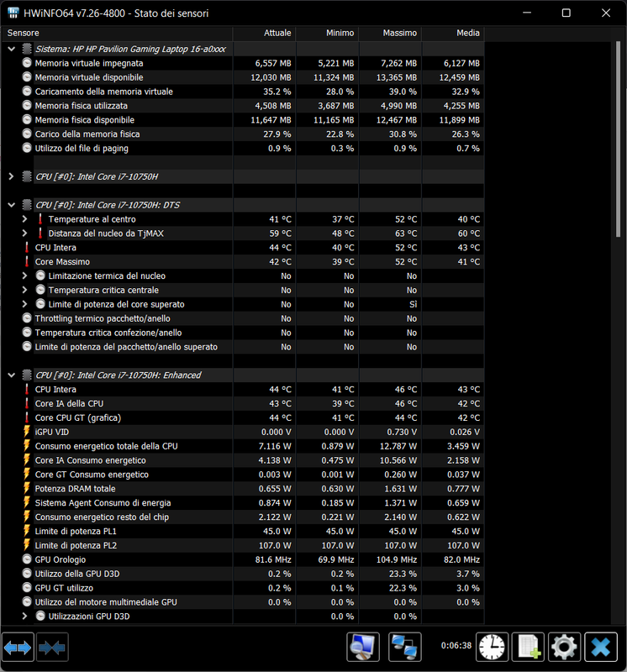The image size is (627, 672).
Task: Click the Minimo column header
Action: [327, 33]
